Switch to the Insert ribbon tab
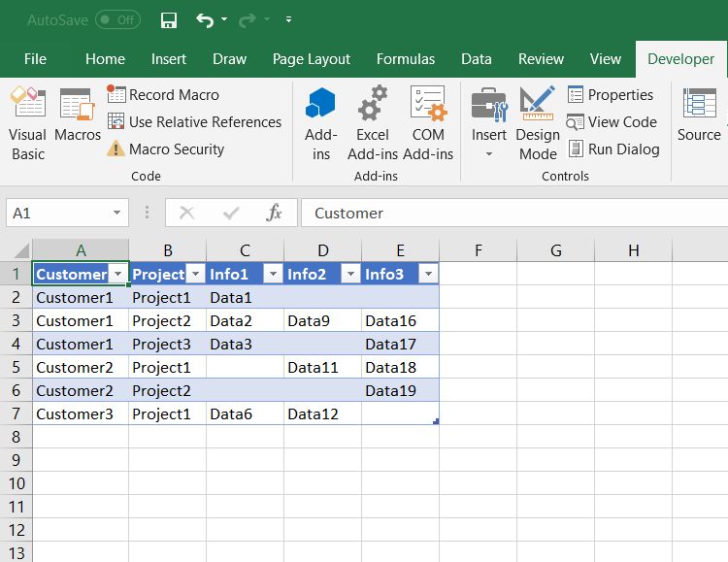This screenshot has width=728, height=562. click(x=169, y=59)
